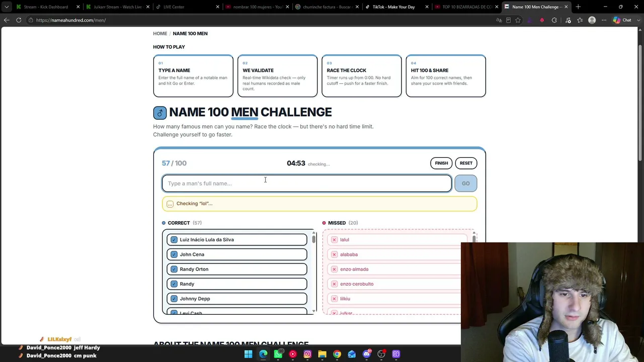The width and height of the screenshot is (644, 362).
Task: Reload the page with refresh icon
Action: 19,20
